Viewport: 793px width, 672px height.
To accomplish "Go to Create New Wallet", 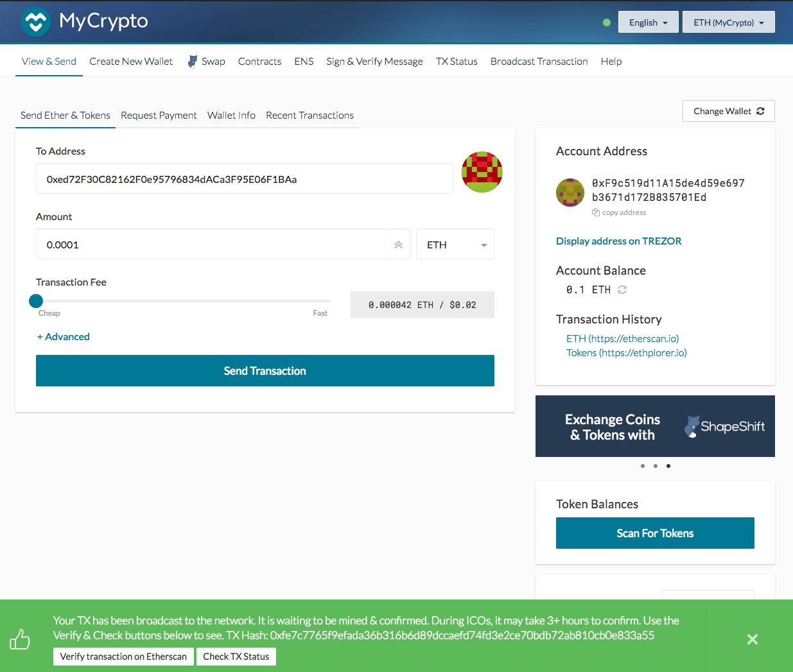I will coord(131,62).
